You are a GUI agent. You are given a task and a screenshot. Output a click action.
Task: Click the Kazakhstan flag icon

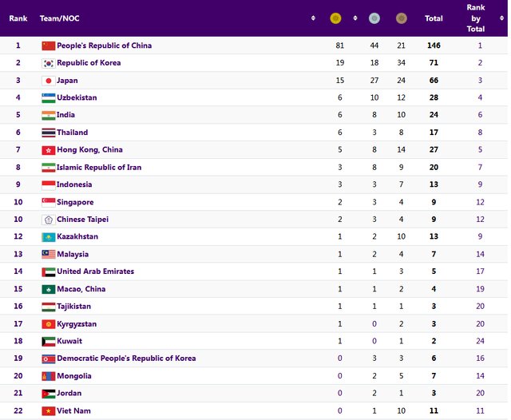48,237
